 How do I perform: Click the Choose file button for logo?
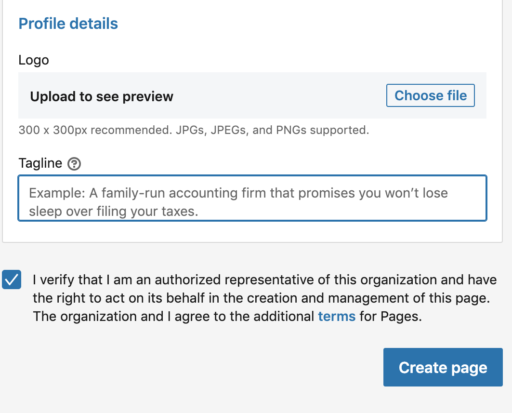[x=430, y=96]
